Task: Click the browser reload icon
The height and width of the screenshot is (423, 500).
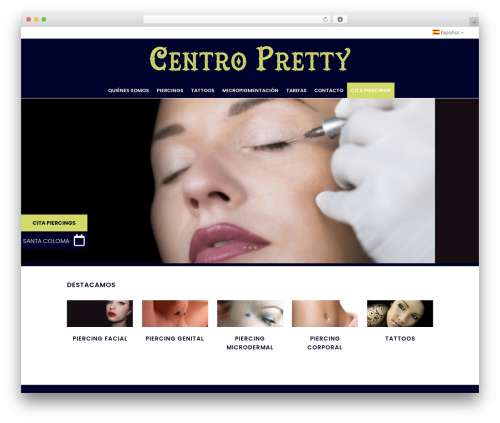Action: pos(325,20)
